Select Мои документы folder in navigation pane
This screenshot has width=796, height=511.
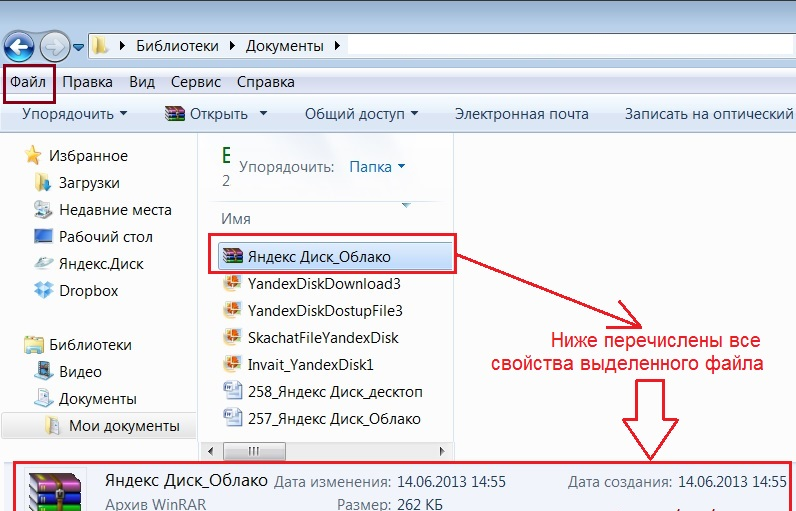click(x=99, y=426)
